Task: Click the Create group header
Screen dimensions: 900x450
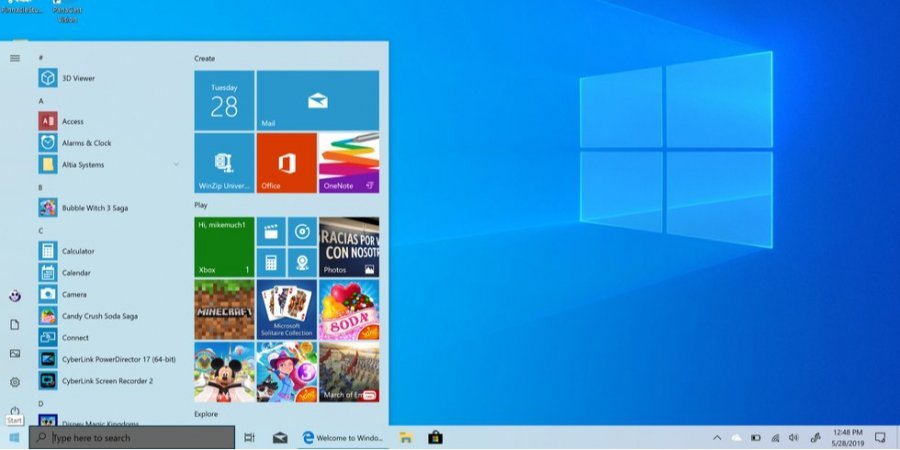Action: (204, 59)
